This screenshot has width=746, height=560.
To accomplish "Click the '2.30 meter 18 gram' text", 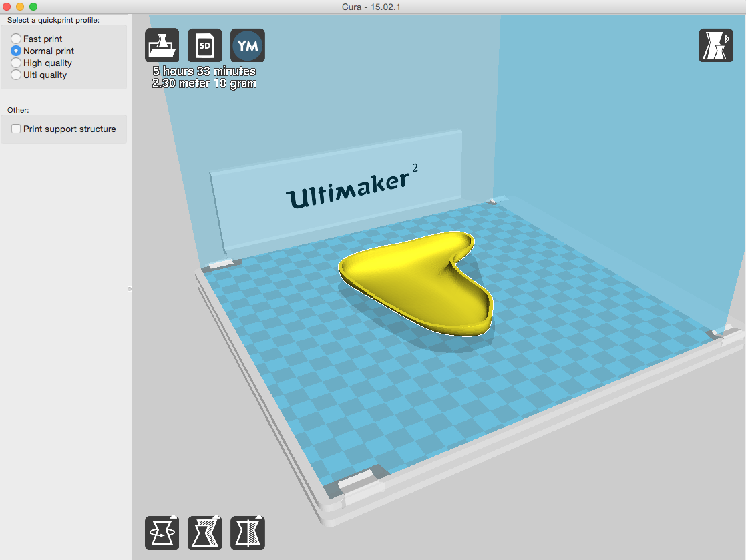I will pos(204,83).
